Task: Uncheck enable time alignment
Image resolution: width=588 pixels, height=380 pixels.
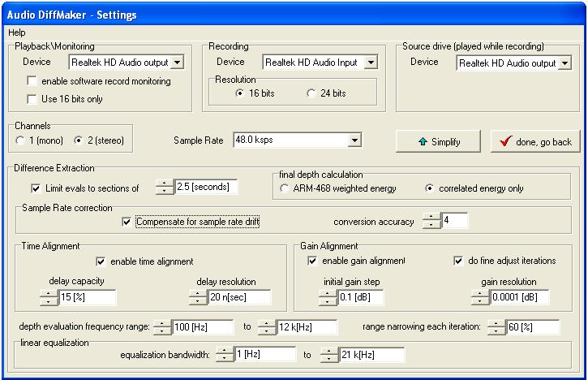Action: [x=101, y=261]
